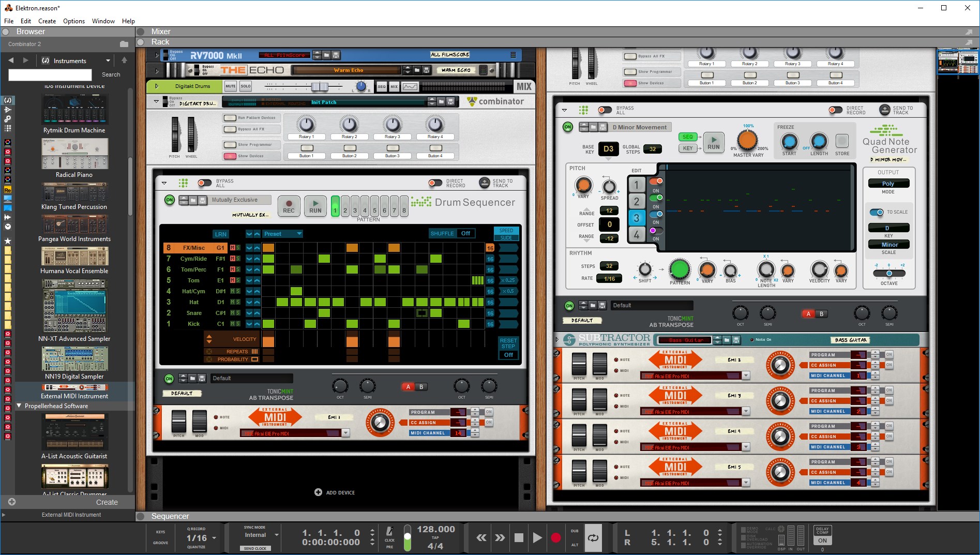
Task: Open the Recent patches clock icon
Action: click(x=8, y=227)
